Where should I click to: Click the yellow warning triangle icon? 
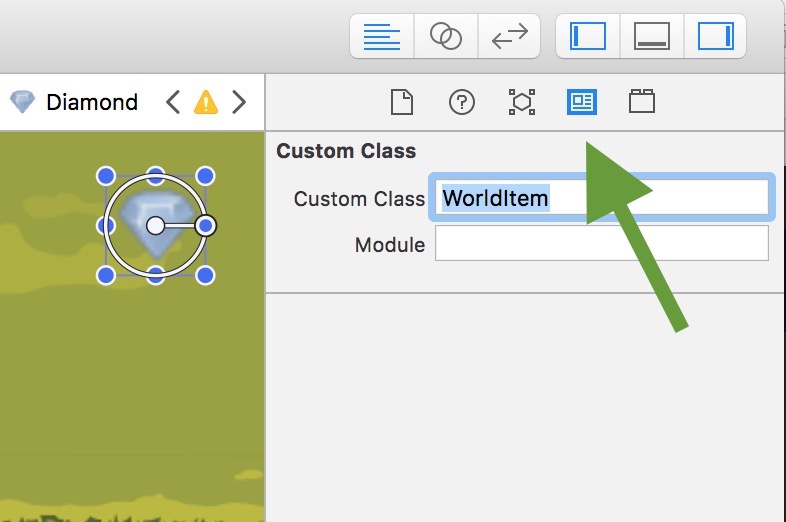click(x=206, y=102)
